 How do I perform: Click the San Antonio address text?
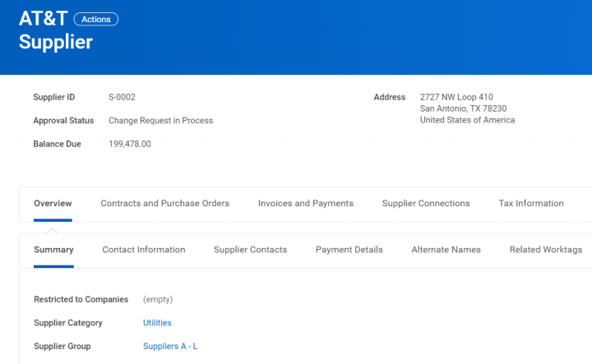[x=463, y=108]
